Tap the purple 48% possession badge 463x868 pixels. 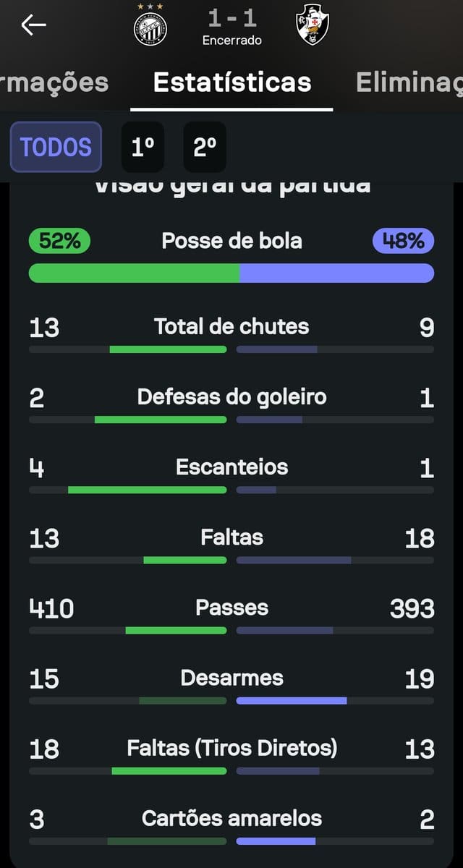click(x=404, y=241)
